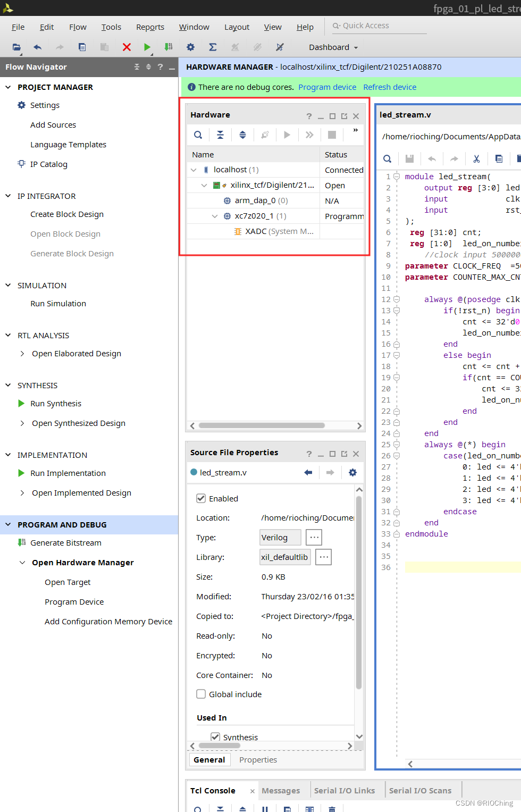Click the Undo arrow in main toolbar

(37, 47)
